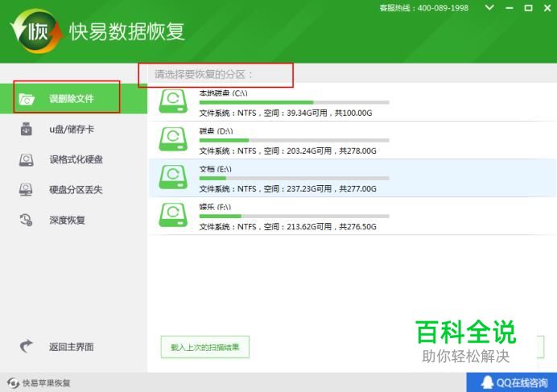
Task: Select partition name 文档 (E:\)
Action: tap(215, 169)
